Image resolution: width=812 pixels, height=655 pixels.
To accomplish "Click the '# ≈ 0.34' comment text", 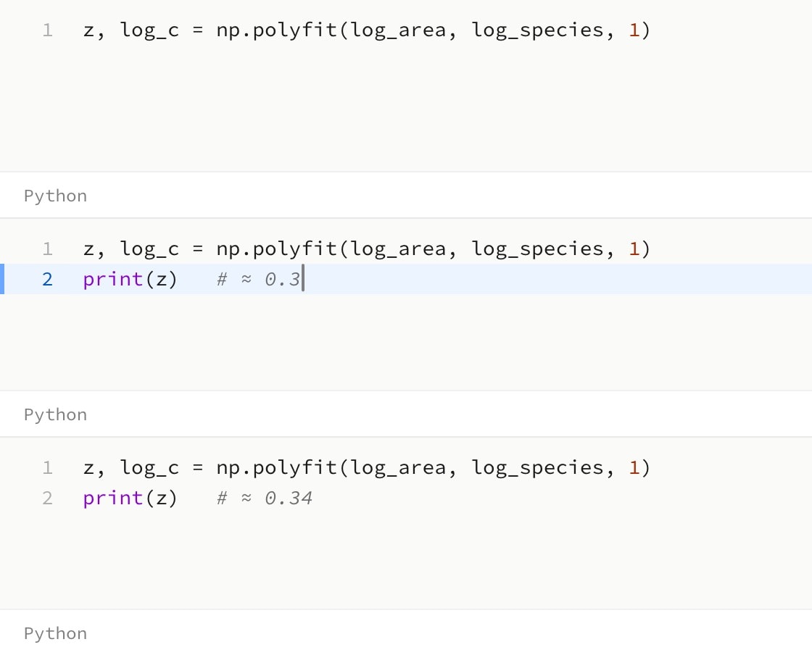I will [264, 498].
